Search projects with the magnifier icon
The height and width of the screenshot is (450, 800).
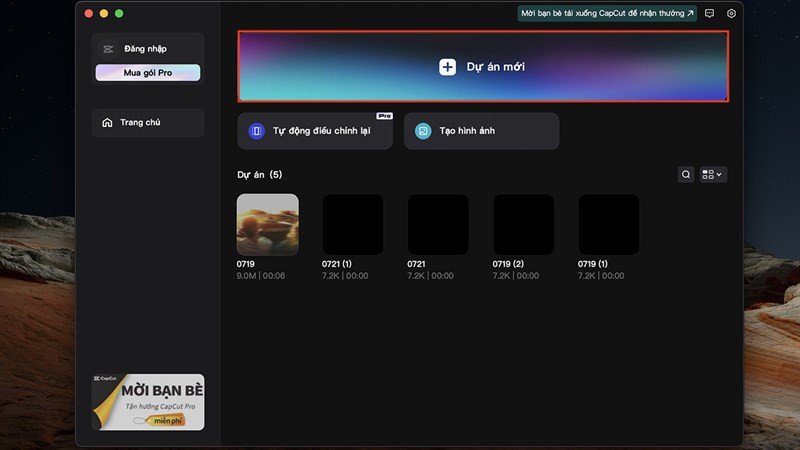(686, 174)
